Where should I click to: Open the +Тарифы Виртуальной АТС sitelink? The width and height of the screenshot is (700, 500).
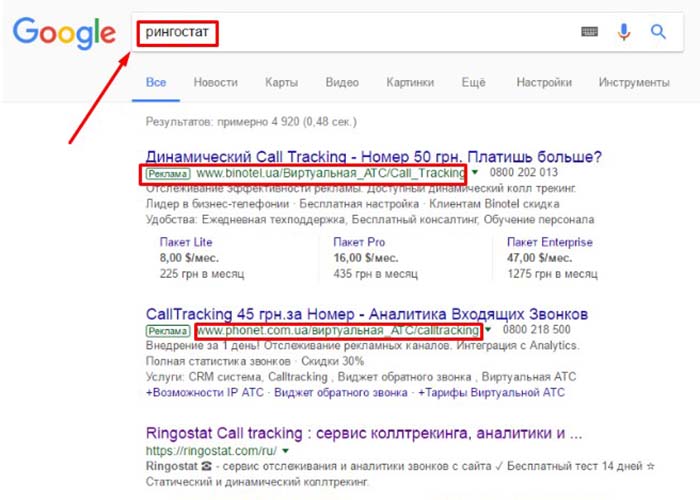pos(491,393)
